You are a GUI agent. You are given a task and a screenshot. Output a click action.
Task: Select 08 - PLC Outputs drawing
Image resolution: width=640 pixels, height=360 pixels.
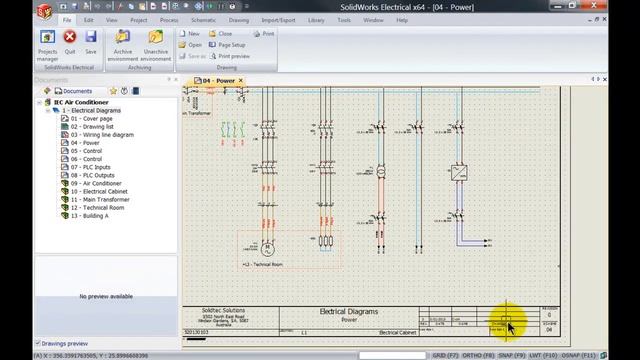92,175
